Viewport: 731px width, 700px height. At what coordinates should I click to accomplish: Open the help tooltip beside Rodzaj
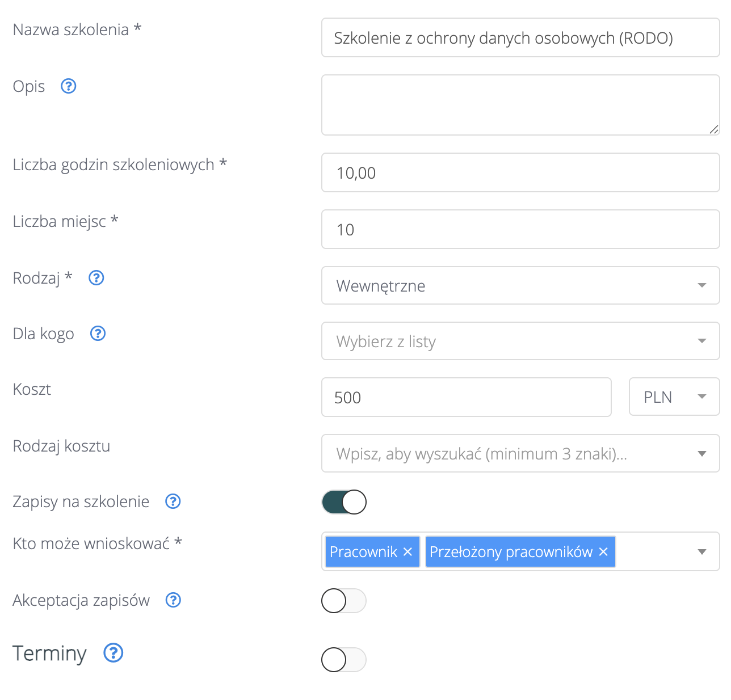tap(96, 278)
